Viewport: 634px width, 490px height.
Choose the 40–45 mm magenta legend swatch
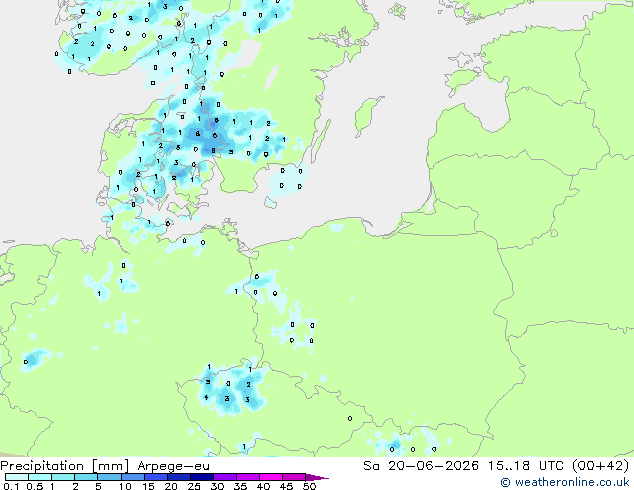(271, 477)
